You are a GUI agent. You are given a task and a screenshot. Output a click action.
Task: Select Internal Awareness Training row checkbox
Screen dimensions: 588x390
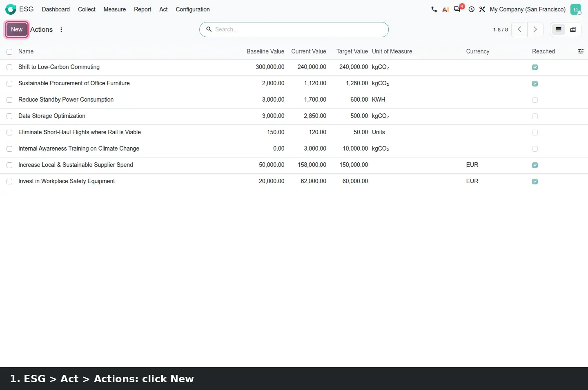pos(9,149)
